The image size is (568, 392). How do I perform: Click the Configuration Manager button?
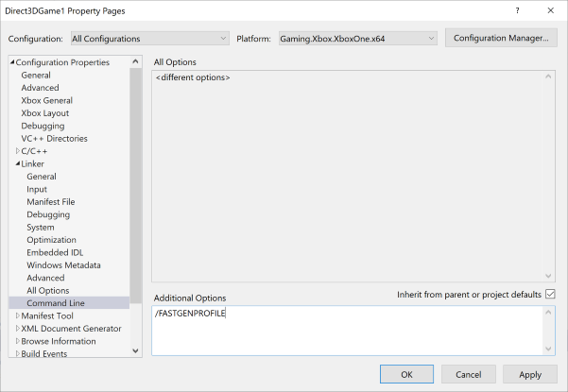(x=501, y=38)
